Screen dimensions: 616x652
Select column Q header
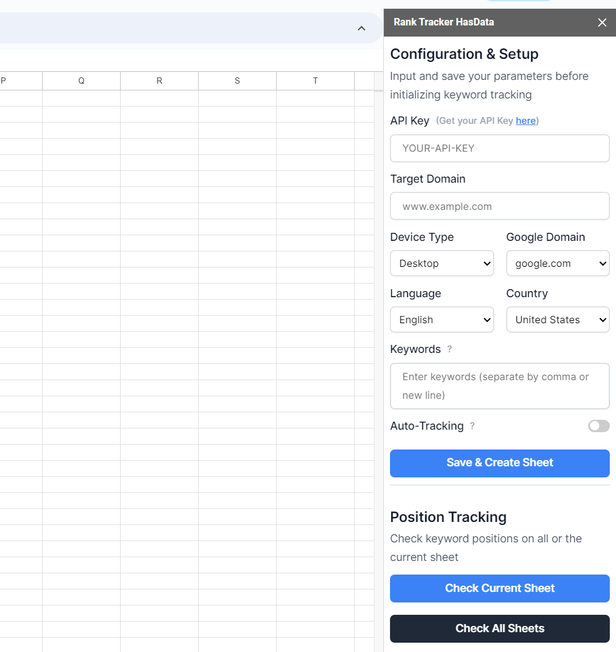coord(81,81)
